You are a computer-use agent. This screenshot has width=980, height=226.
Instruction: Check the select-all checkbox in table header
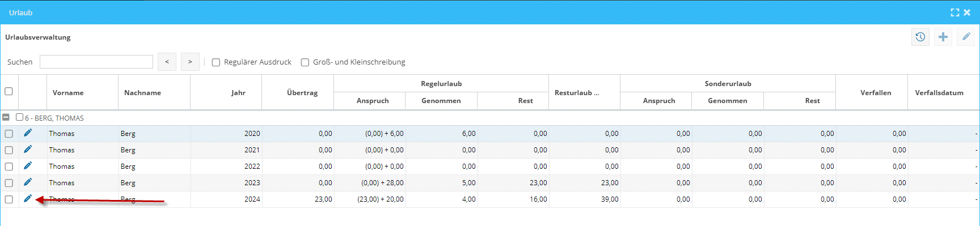(9, 91)
